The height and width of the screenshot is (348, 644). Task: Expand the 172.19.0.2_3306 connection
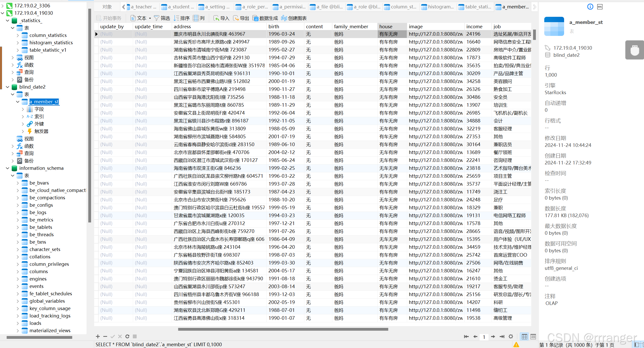point(3,6)
